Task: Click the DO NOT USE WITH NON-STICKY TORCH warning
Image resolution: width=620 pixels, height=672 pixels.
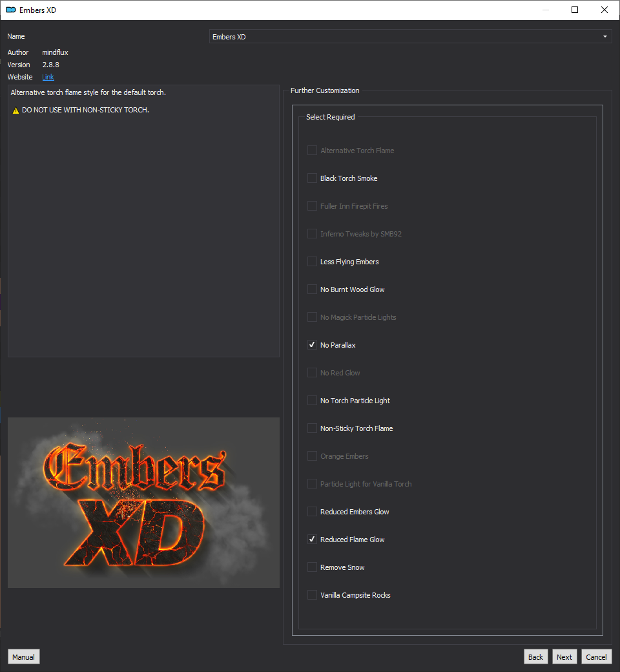Action: 85,110
